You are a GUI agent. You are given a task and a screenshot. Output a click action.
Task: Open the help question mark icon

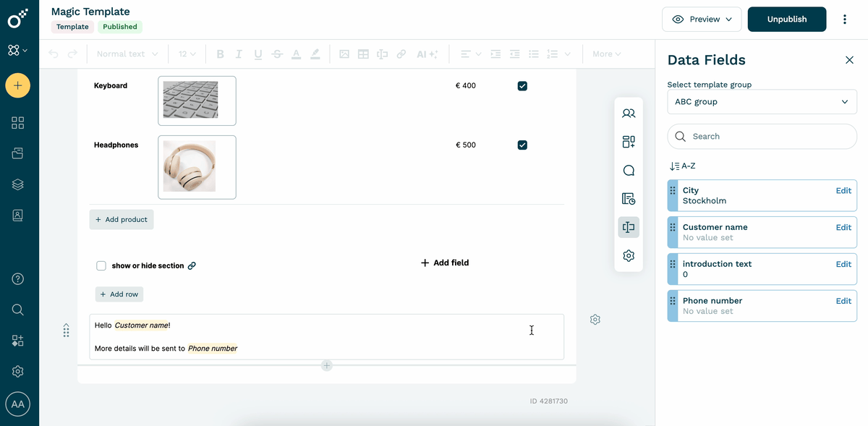[x=18, y=279]
